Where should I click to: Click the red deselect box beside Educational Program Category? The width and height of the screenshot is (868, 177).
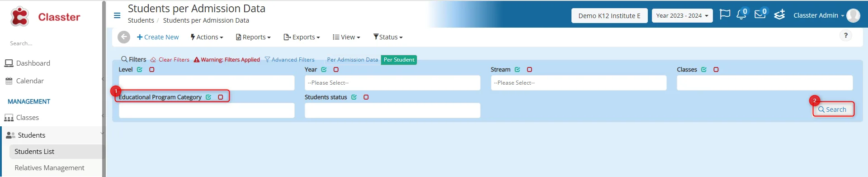(x=221, y=97)
